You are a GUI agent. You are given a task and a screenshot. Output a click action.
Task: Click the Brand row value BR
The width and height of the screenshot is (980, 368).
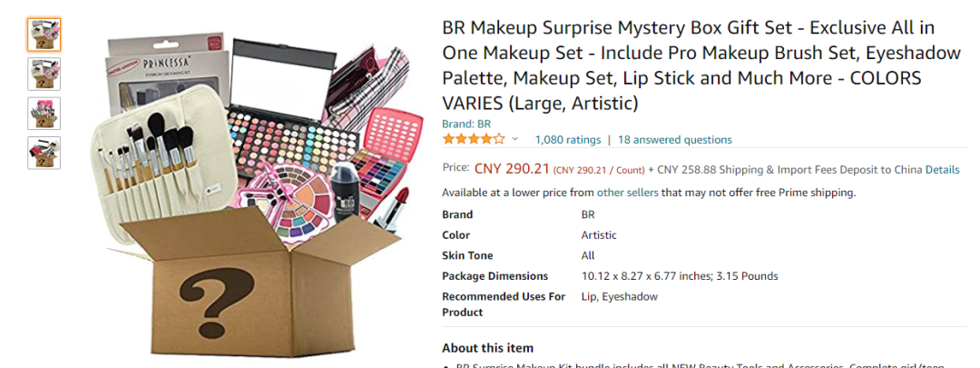pyautogui.click(x=588, y=215)
